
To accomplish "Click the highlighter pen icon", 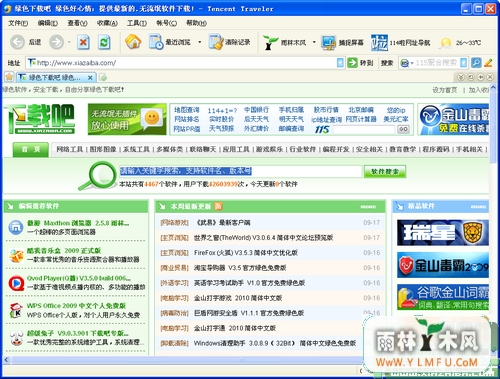I will [488, 63].
